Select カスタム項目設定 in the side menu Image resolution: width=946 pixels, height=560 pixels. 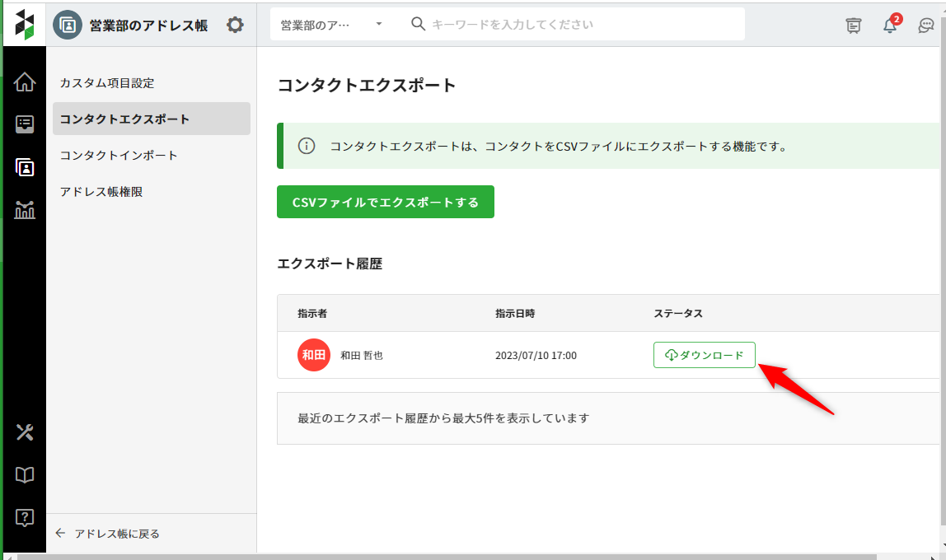click(107, 83)
